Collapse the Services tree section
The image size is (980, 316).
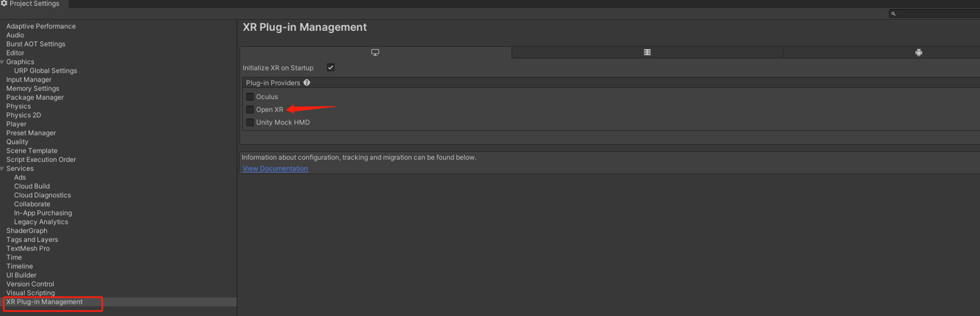pos(2,169)
